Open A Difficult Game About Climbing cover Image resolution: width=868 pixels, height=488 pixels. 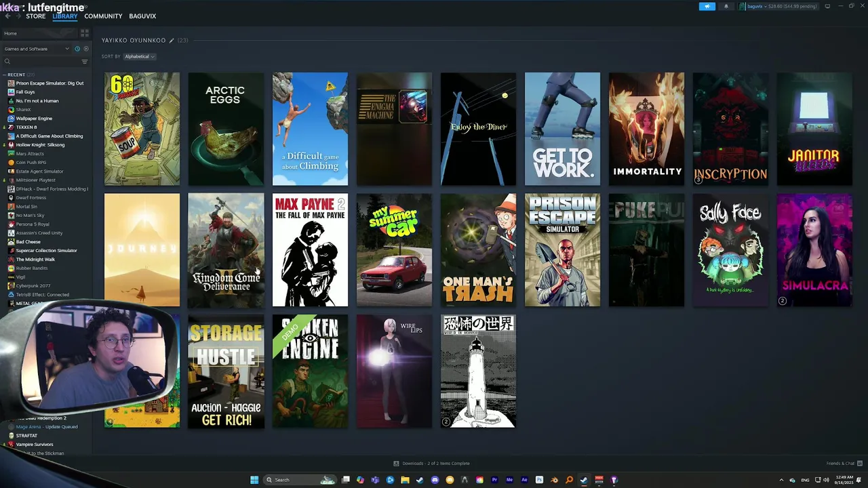310,129
